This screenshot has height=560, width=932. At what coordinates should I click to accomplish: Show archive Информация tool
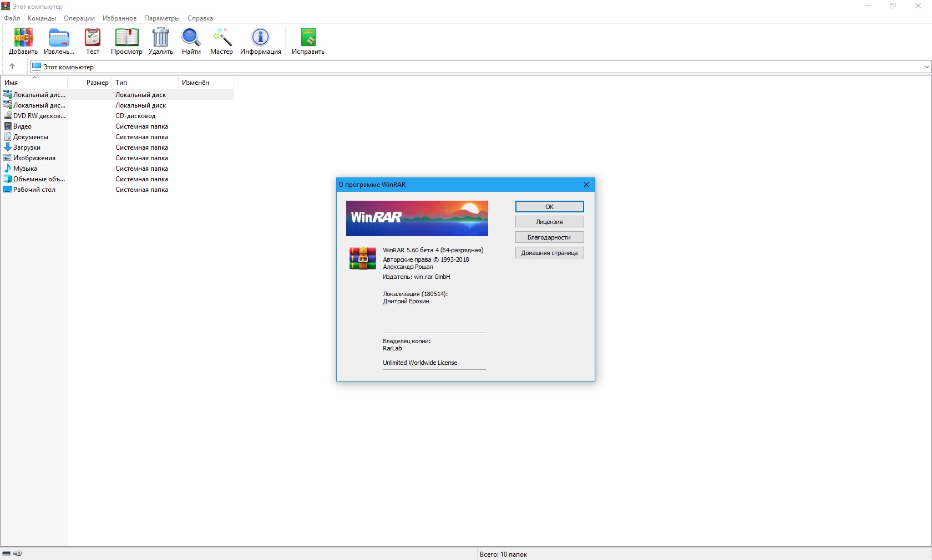[x=261, y=42]
